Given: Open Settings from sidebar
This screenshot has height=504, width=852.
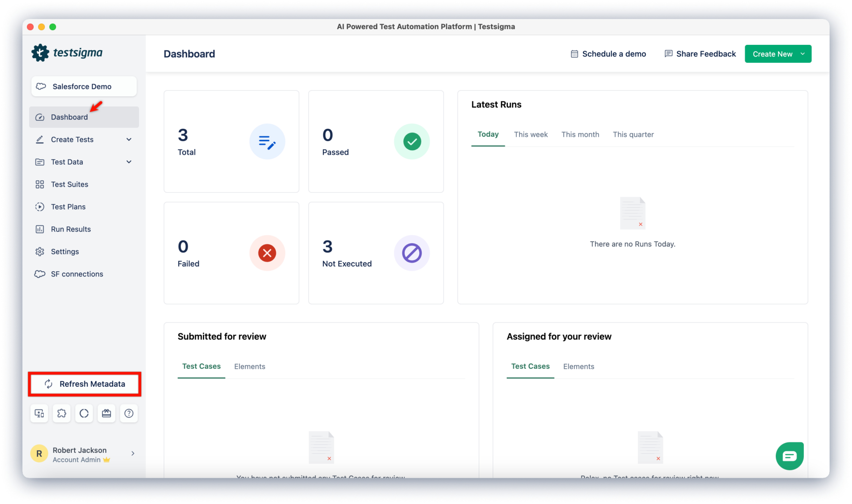Looking at the screenshot, I should 84,252.
